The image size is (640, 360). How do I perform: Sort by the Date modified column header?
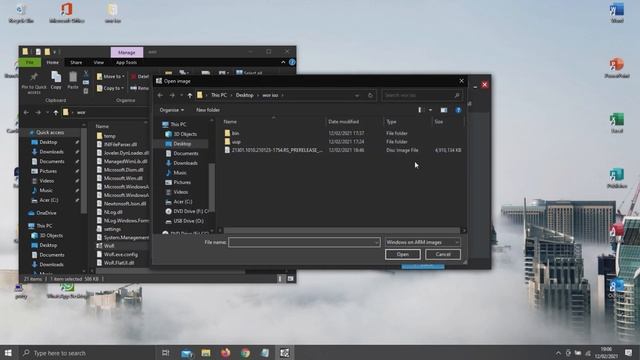344,122
